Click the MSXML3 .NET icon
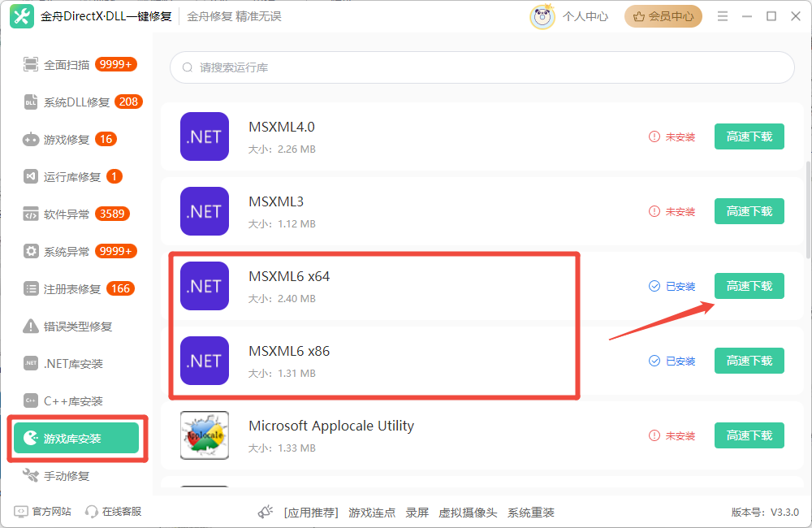The height and width of the screenshot is (528, 812). pos(205,211)
